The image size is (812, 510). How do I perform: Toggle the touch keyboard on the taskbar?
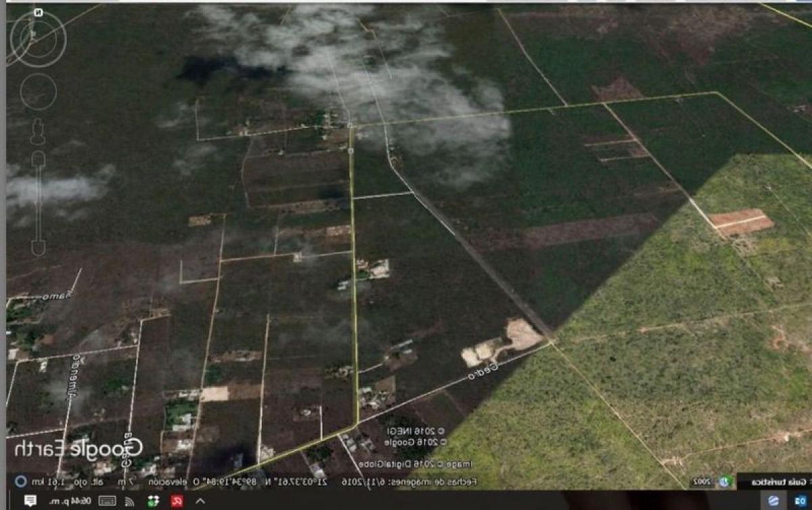click(106, 501)
